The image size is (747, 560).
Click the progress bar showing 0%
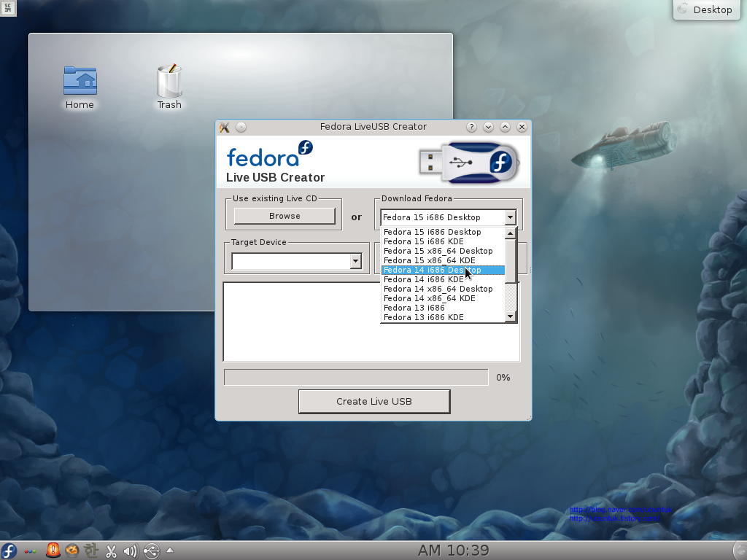[x=356, y=377]
